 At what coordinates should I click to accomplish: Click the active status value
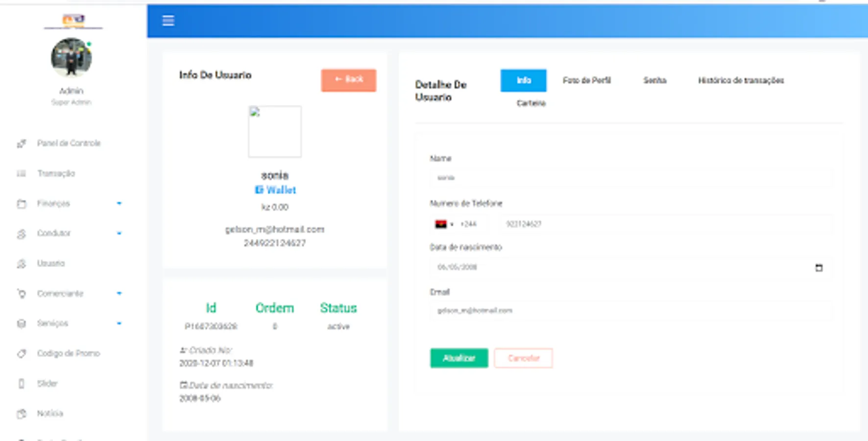[338, 327]
